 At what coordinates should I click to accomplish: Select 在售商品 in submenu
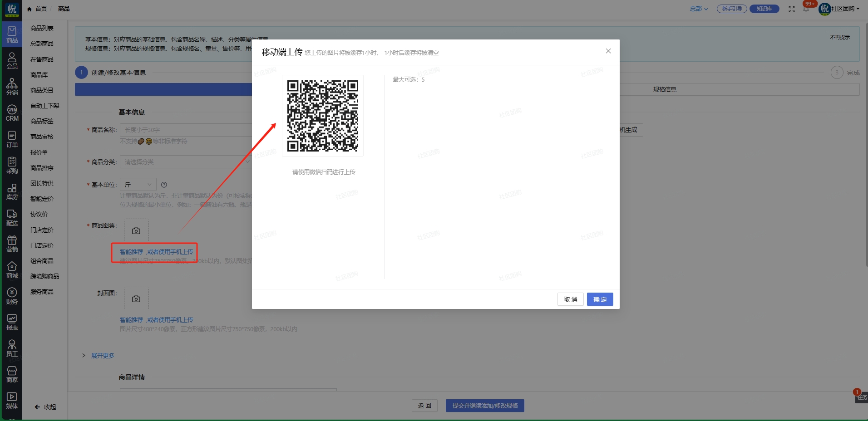[x=42, y=59]
